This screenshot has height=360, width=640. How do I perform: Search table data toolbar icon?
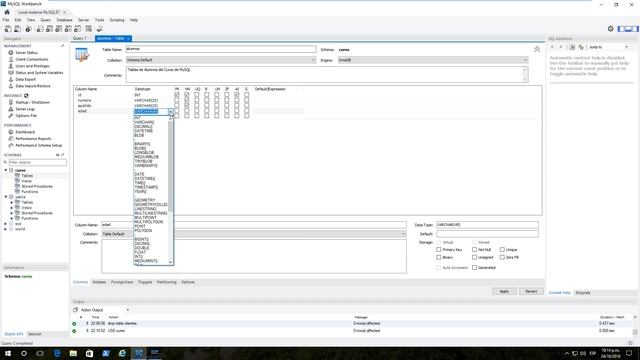pos(89,29)
